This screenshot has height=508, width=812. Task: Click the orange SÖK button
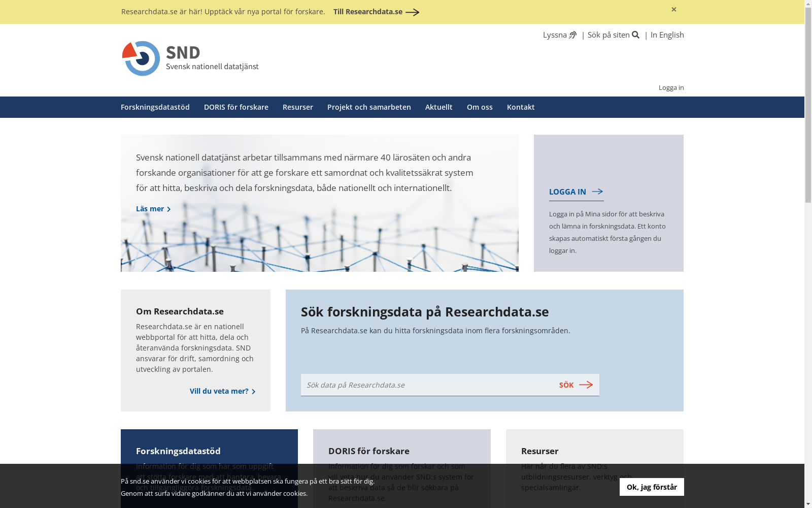(x=576, y=385)
